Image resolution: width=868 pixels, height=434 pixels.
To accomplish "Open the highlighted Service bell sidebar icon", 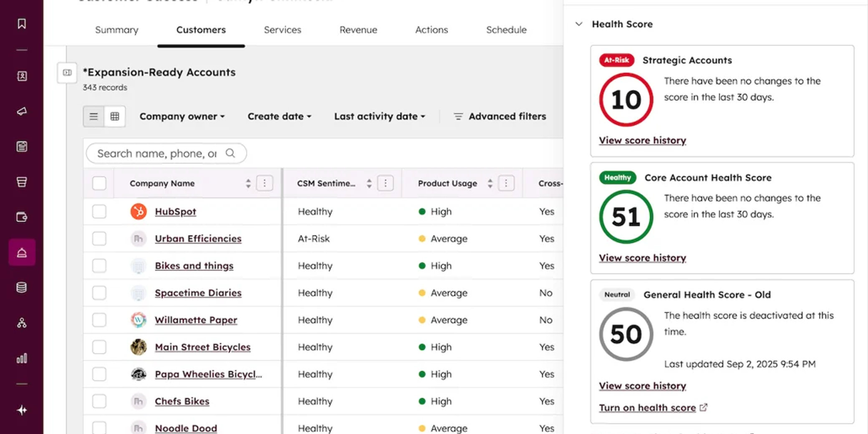I will (x=22, y=252).
